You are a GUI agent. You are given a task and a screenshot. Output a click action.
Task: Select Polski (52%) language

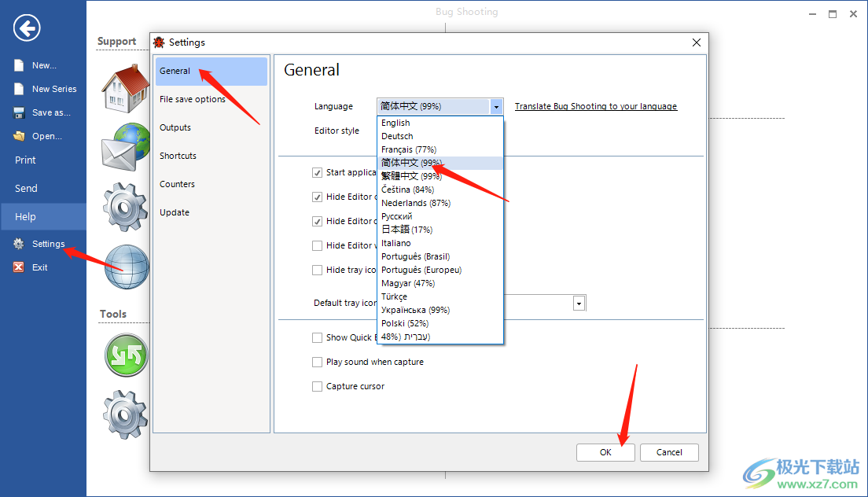click(440, 323)
